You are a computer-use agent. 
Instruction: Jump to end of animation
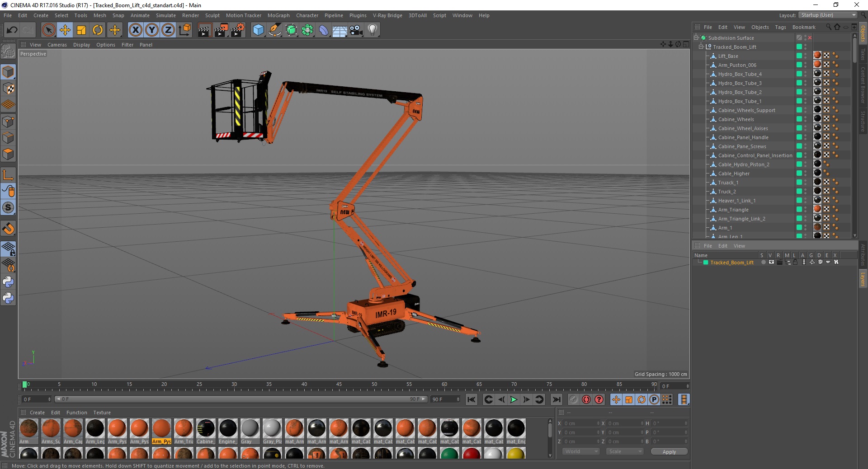pyautogui.click(x=557, y=399)
